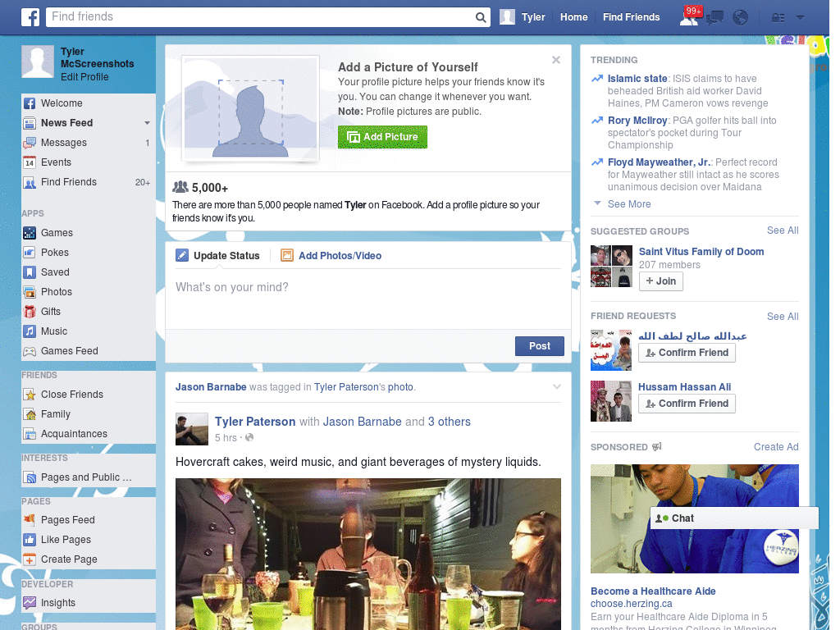Open privacy shortcuts lock icon
Screen dimensions: 840x630
tap(778, 18)
